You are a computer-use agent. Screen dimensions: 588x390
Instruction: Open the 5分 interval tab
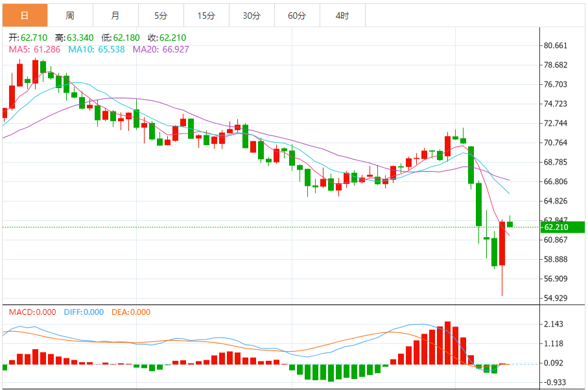pos(161,16)
